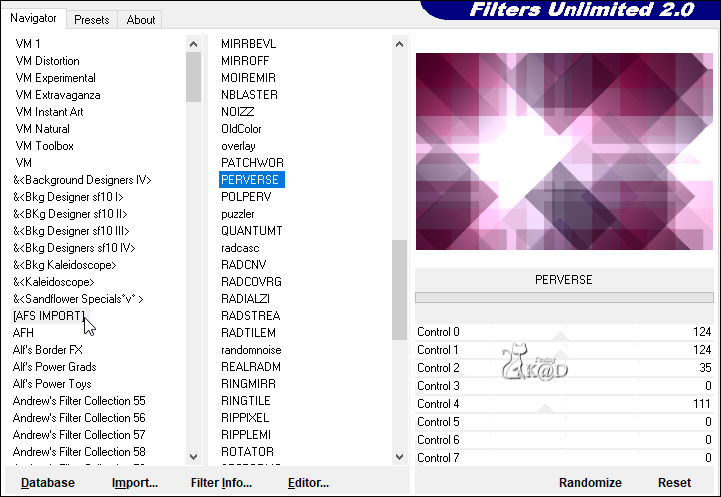This screenshot has width=721, height=497.
Task: Click the Control 6 slider
Action: tap(564, 440)
